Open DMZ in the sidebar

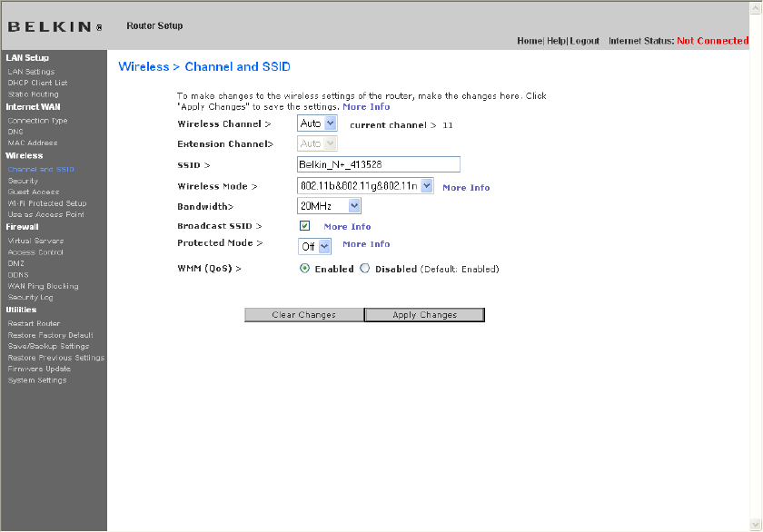(x=16, y=263)
